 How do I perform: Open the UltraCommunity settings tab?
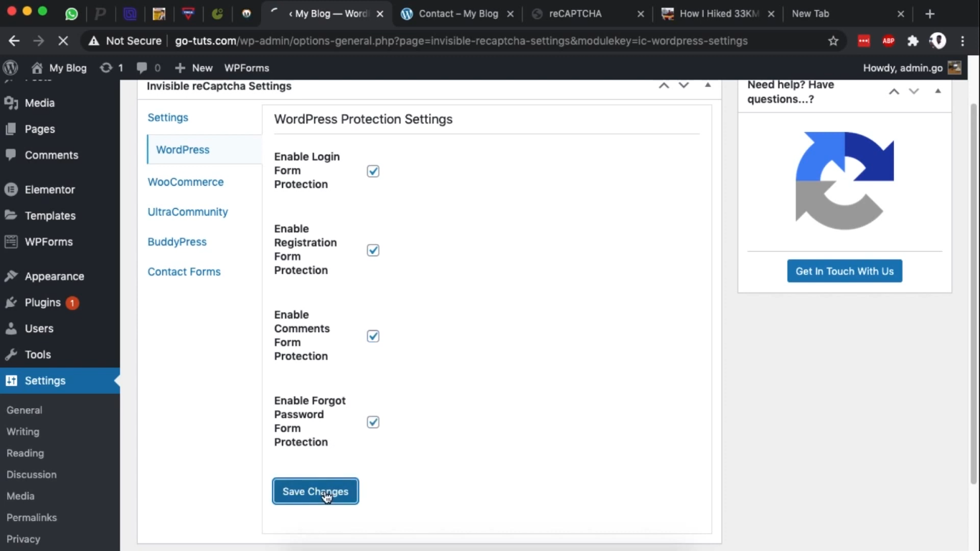(x=188, y=212)
